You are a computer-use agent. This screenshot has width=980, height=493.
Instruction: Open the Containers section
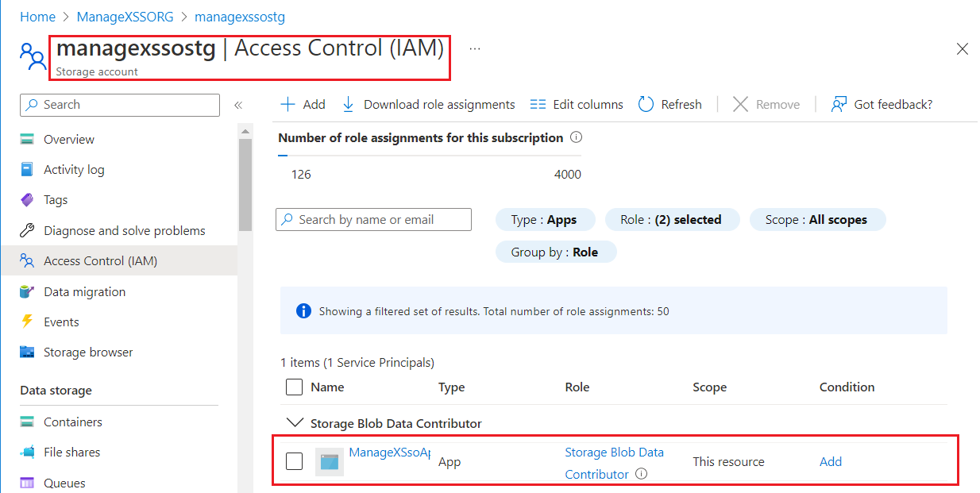coord(72,422)
